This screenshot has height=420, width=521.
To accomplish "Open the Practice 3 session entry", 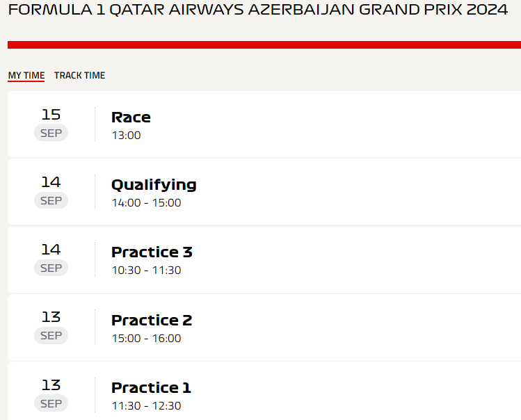I will tap(264, 259).
